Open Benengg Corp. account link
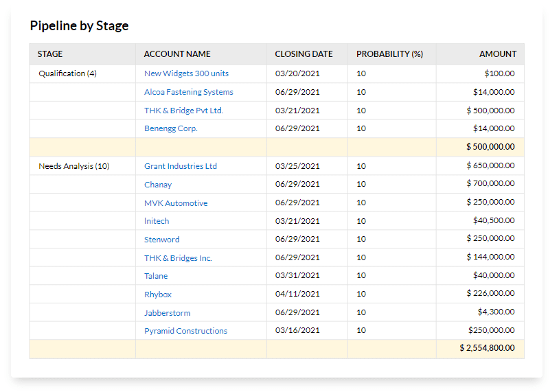This screenshot has width=559, height=392. pyautogui.click(x=171, y=128)
